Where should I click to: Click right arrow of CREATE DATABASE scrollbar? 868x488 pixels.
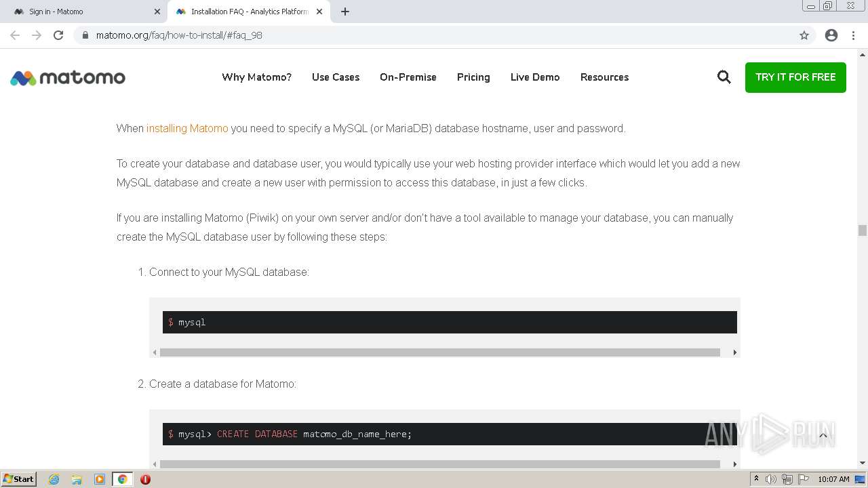[x=734, y=464]
